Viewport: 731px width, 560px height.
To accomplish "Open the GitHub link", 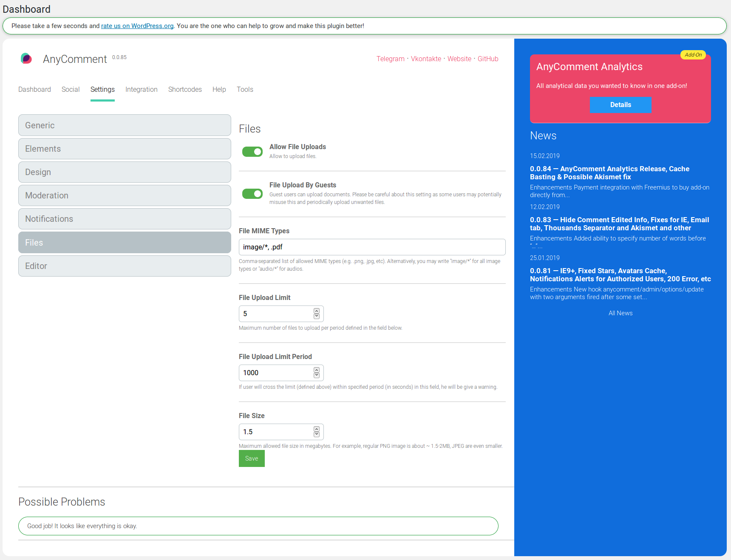I will tap(488, 59).
